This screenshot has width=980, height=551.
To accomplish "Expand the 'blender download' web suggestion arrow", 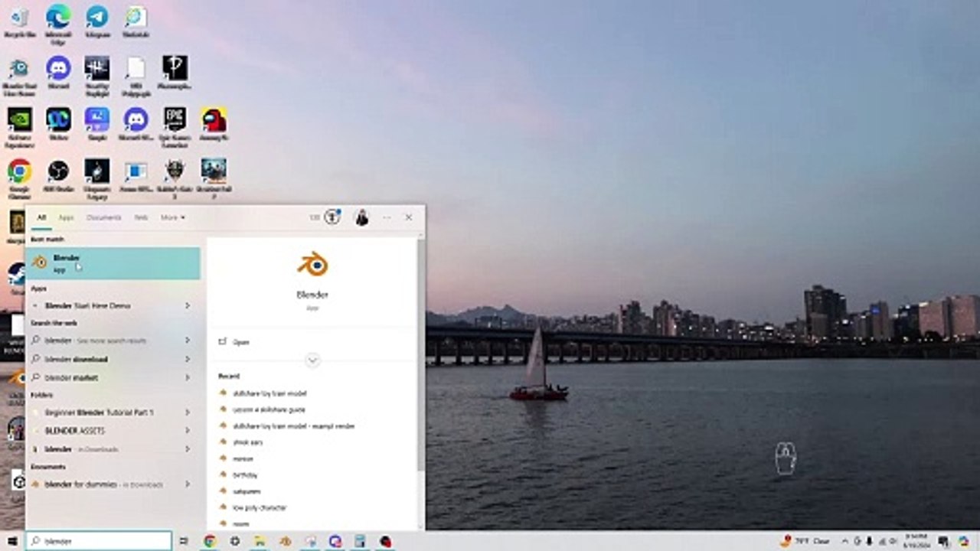I will (188, 359).
